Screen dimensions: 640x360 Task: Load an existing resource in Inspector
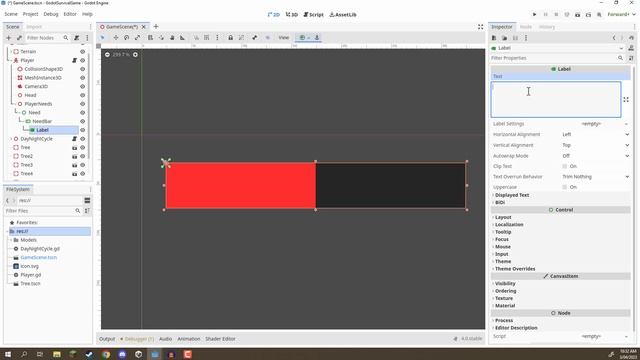[504, 38]
